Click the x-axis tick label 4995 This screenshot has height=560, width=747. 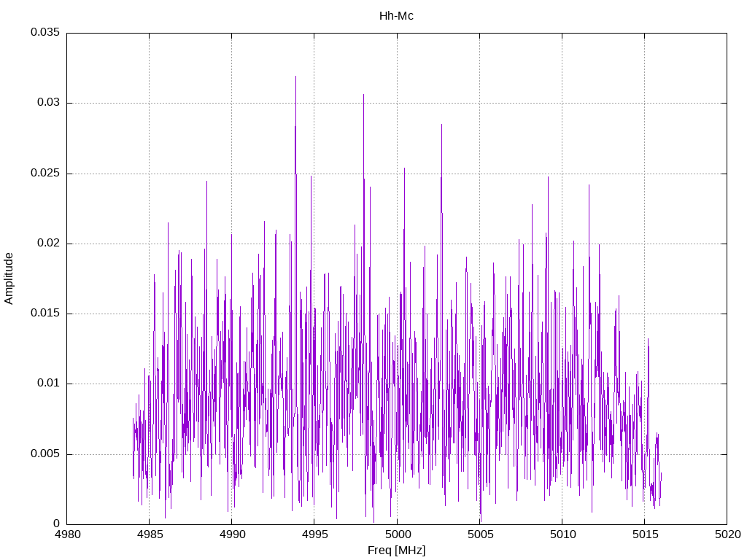coord(315,534)
